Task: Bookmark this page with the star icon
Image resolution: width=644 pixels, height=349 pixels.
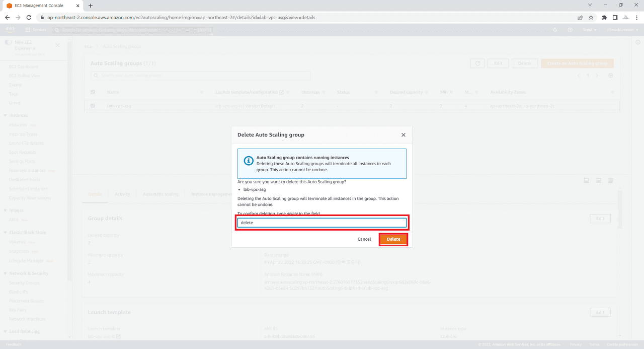Action: [591, 17]
